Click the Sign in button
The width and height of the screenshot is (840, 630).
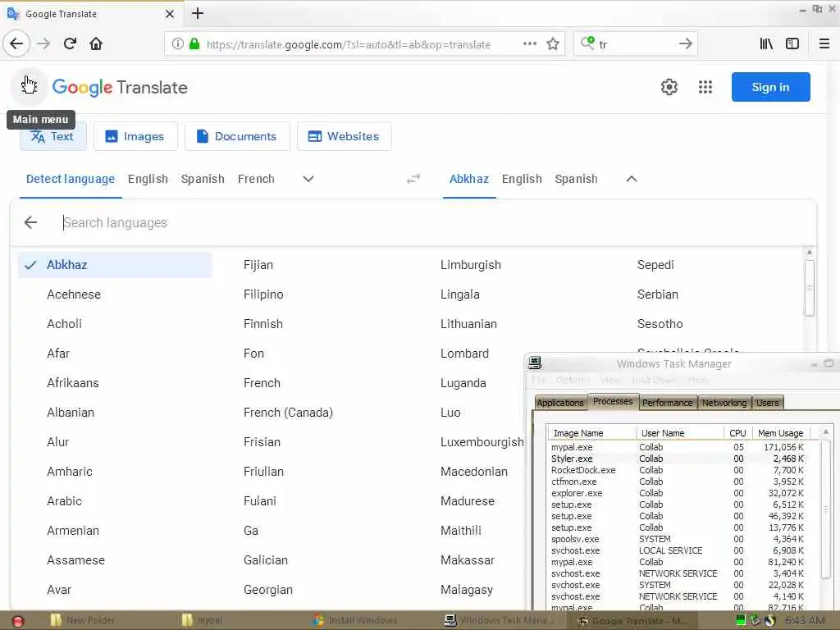click(x=770, y=87)
